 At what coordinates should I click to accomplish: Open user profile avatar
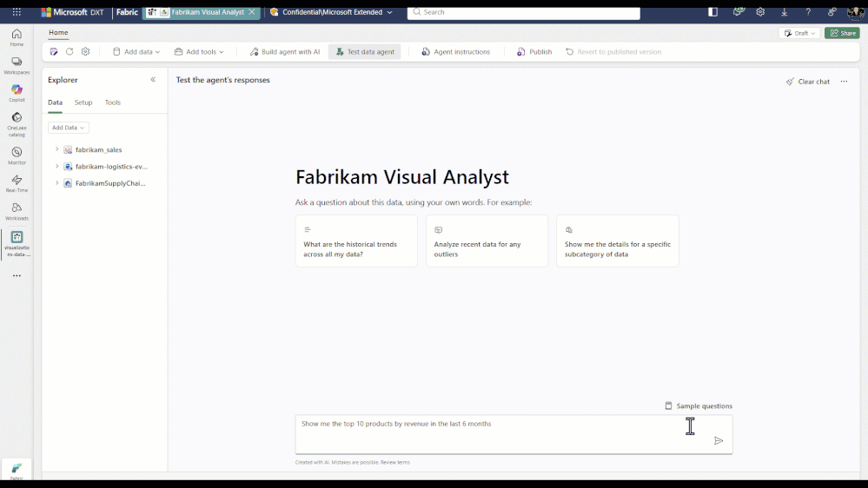click(x=855, y=11)
